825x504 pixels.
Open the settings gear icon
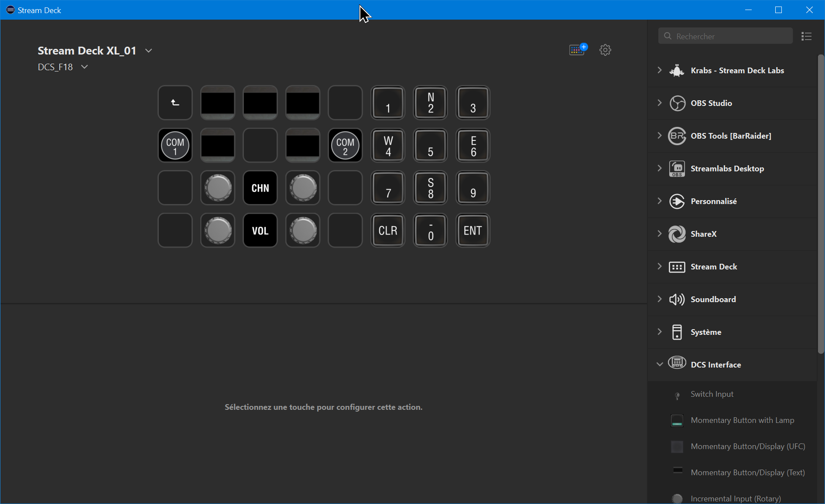coord(605,50)
